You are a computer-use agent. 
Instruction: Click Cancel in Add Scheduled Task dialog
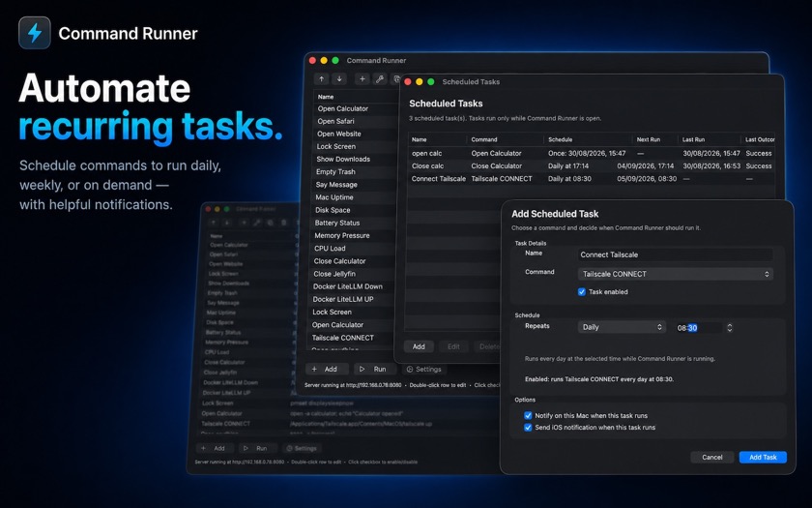click(712, 457)
